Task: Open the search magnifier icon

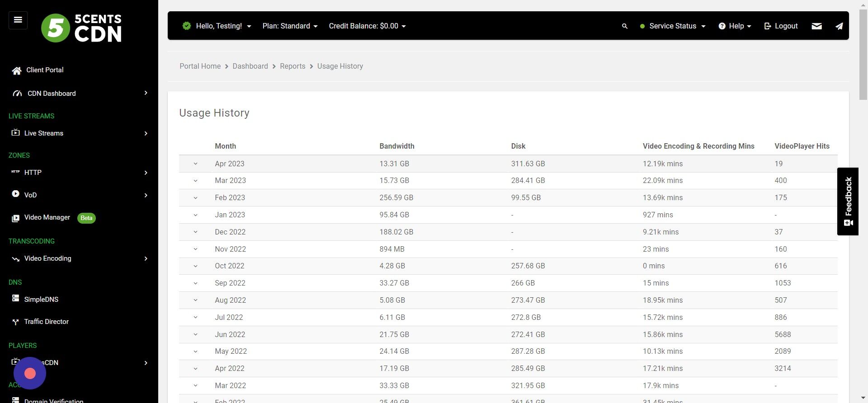Action: 625,26
